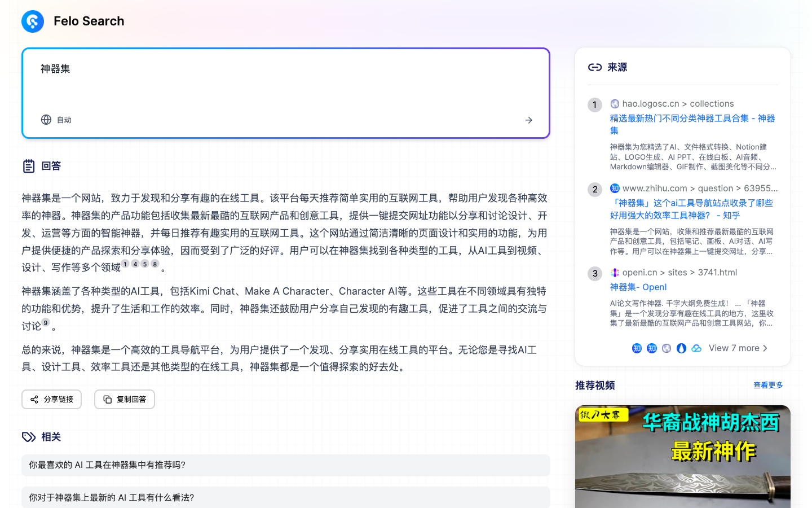Open source number 2 badge
This screenshot has width=812, height=508.
pyautogui.click(x=595, y=190)
